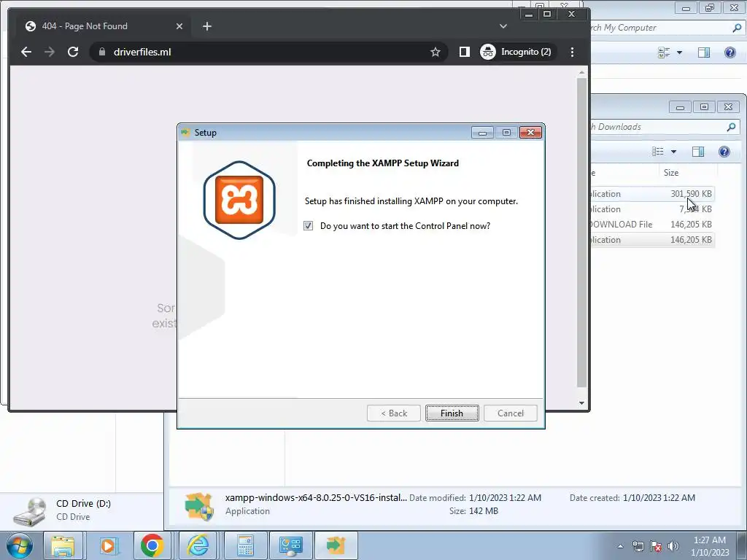Click Cancel in XAMPP Setup wizard
The image size is (747, 560).
[510, 413]
